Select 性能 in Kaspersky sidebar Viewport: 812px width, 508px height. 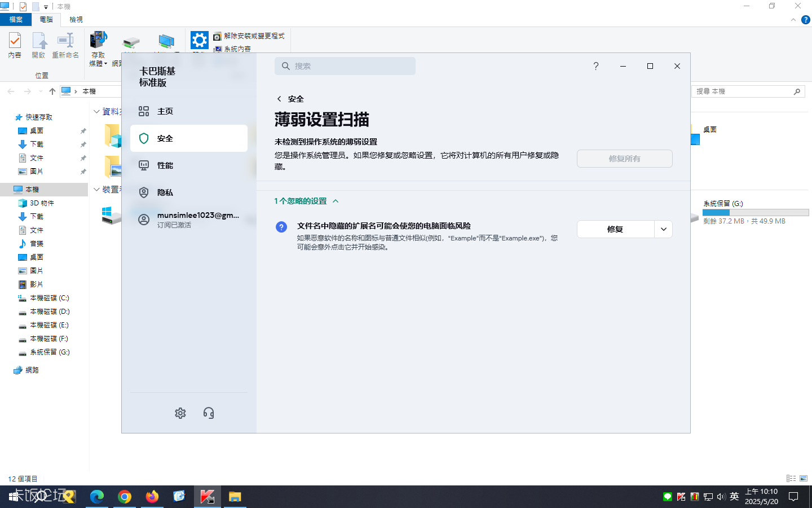pyautogui.click(x=189, y=165)
